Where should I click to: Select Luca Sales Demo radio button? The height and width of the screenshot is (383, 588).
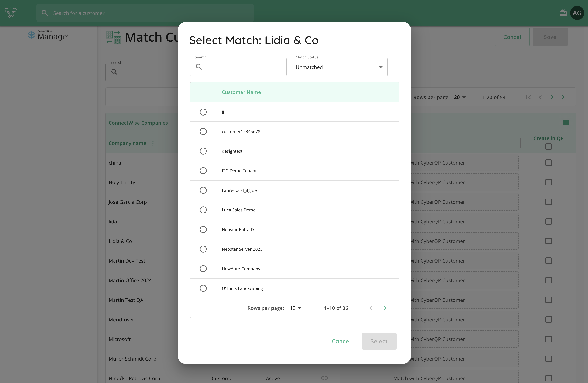click(x=203, y=210)
